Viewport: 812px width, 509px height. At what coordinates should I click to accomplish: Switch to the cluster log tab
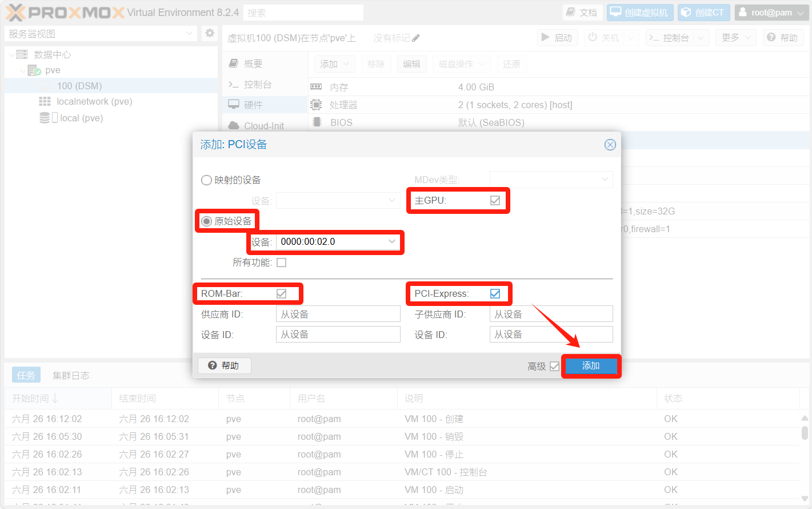pyautogui.click(x=71, y=375)
